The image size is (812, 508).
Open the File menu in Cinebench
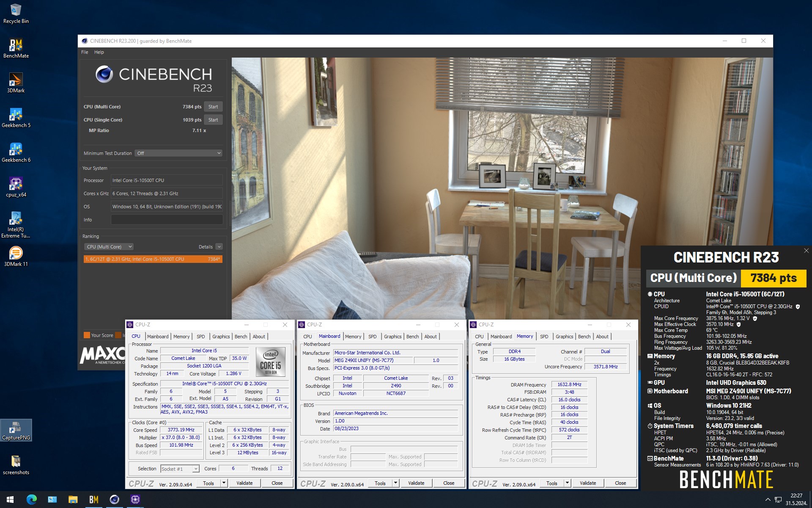(85, 52)
